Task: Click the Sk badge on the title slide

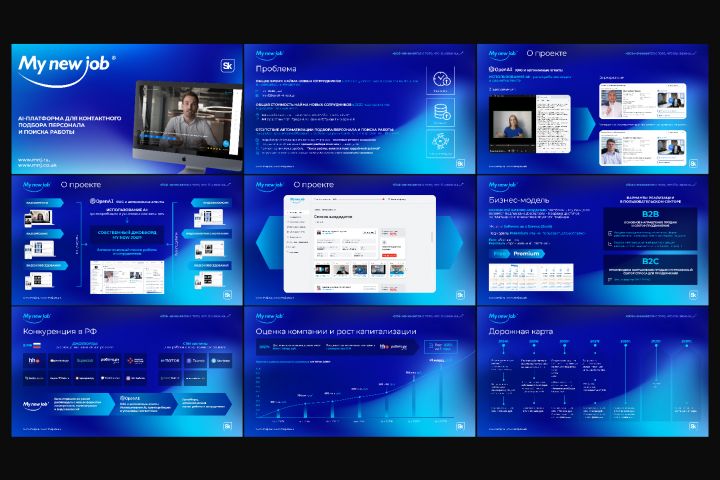Action: 228,66
